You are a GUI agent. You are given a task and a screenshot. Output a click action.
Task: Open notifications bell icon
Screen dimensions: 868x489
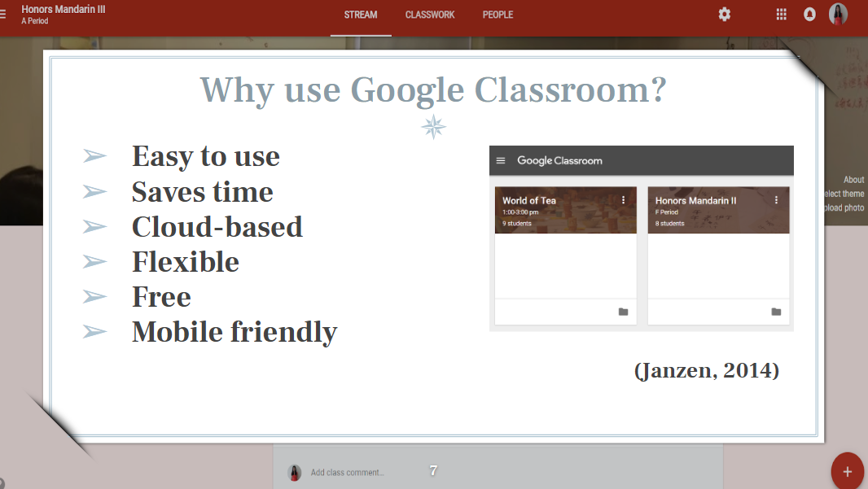click(x=809, y=15)
